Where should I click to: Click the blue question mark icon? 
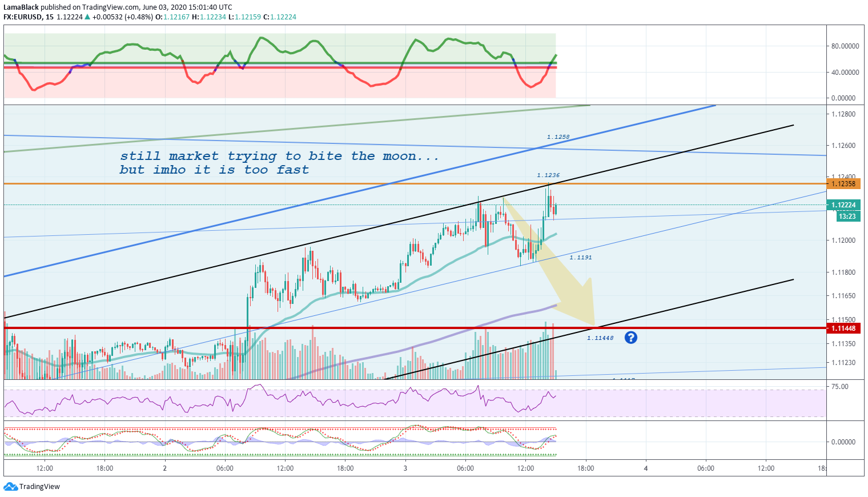[630, 338]
